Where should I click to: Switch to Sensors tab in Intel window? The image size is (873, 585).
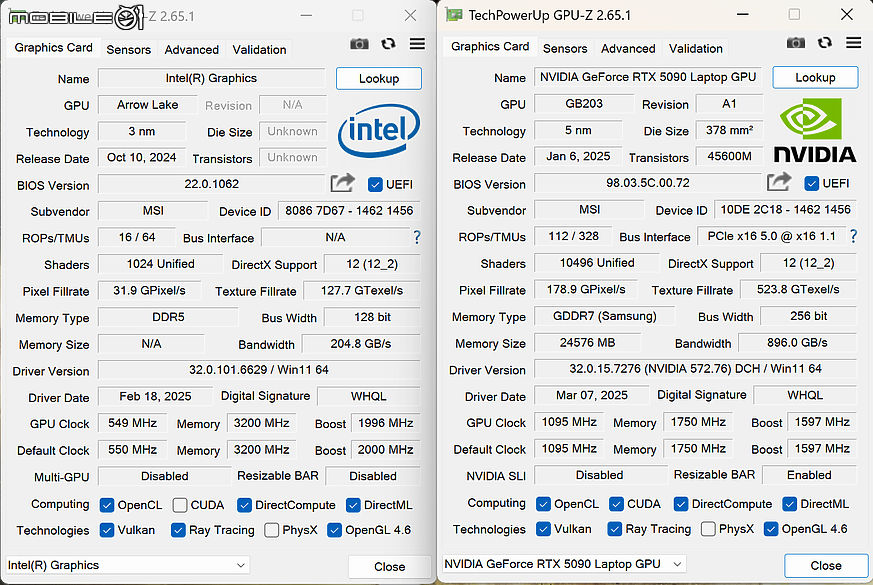click(129, 50)
